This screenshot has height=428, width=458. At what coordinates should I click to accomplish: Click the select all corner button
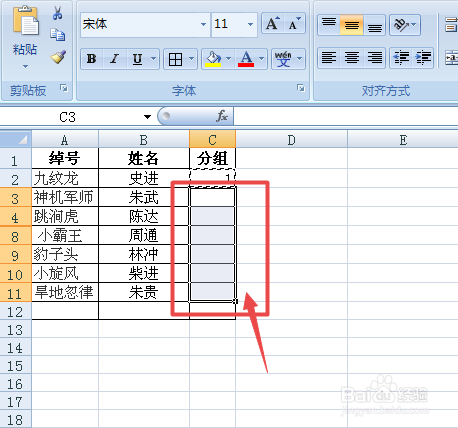pos(16,139)
